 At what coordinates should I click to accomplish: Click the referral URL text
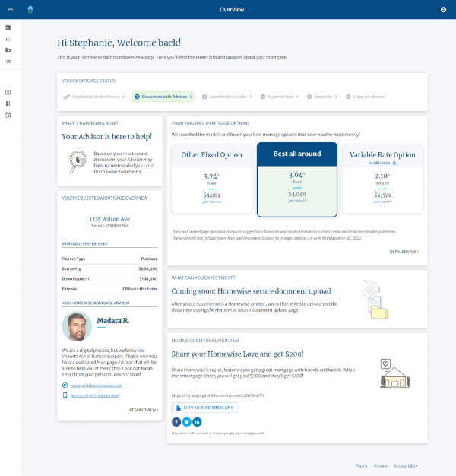tap(218, 395)
